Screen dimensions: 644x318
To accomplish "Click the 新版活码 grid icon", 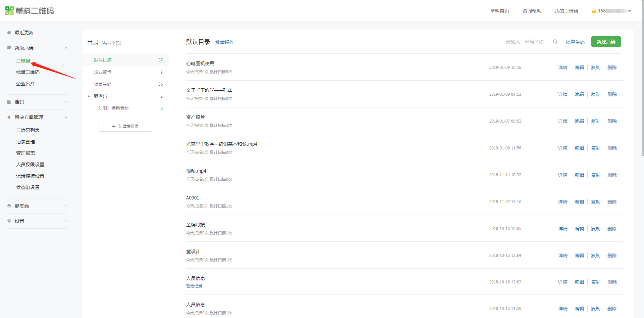I will tap(9, 48).
